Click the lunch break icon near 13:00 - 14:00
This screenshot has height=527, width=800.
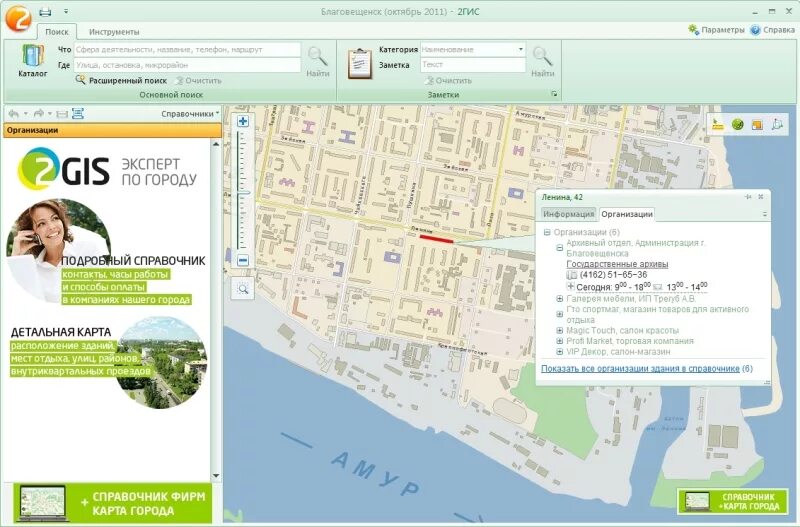658,287
